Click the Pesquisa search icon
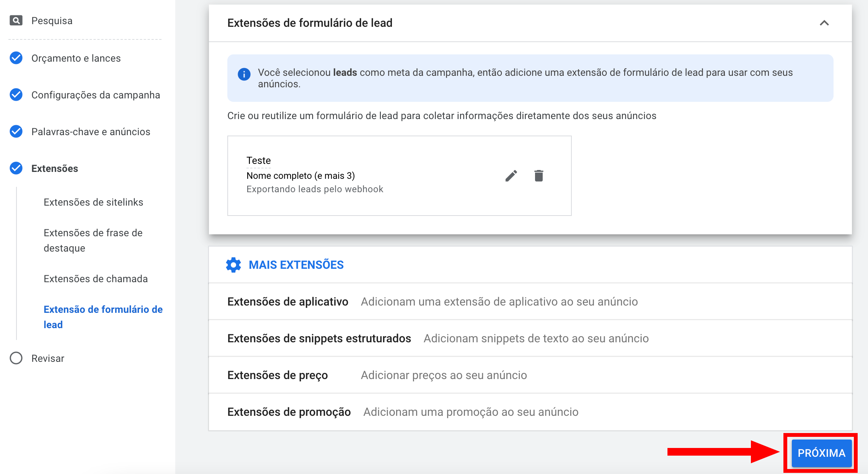This screenshot has height=474, width=868. coord(16,20)
